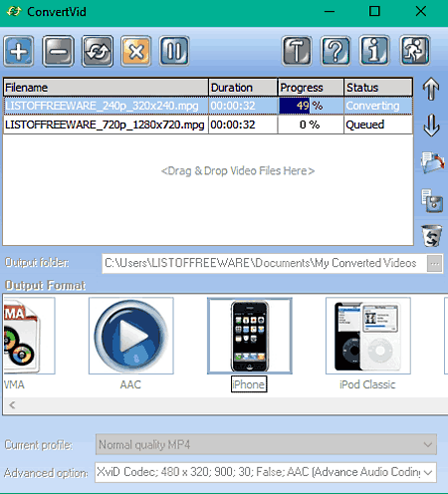This screenshot has width=448, height=494.
Task: Show program info with the i button
Action: [374, 51]
